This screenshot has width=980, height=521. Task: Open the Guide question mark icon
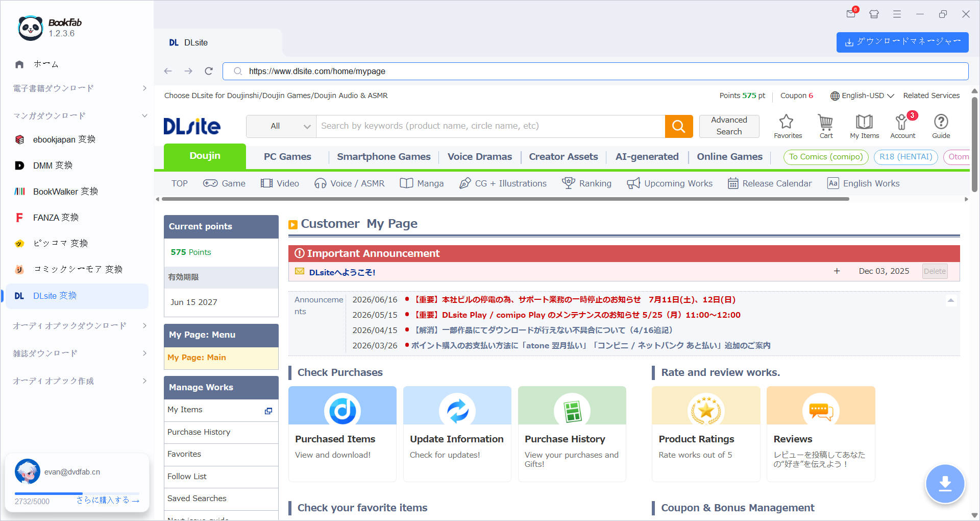click(x=941, y=126)
